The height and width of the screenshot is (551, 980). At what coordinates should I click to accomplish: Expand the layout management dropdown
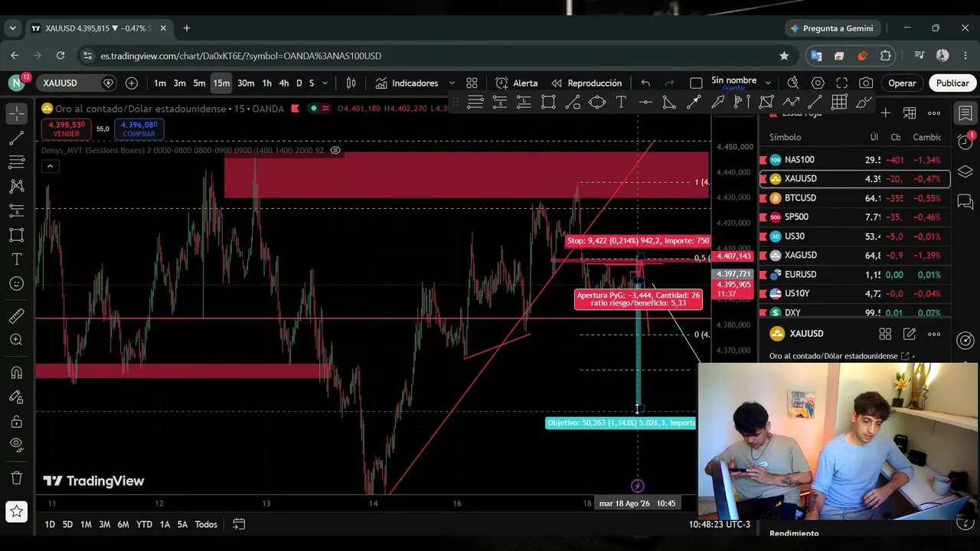[768, 83]
